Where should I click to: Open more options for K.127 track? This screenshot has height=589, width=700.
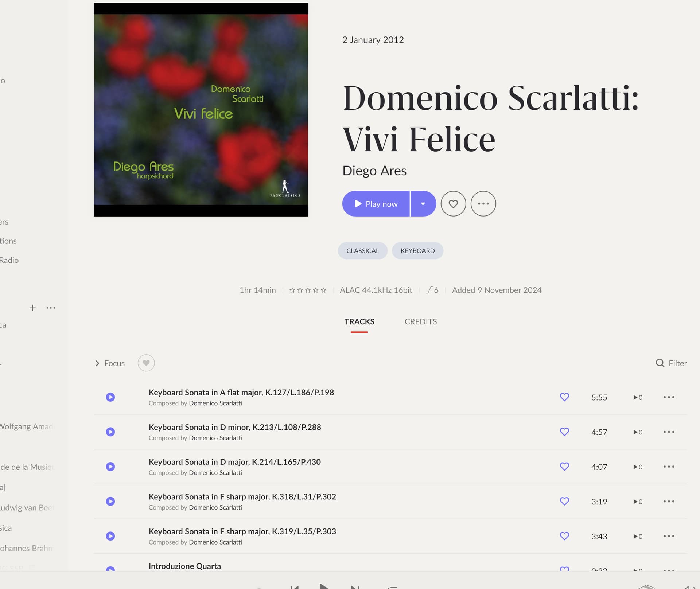click(x=669, y=397)
